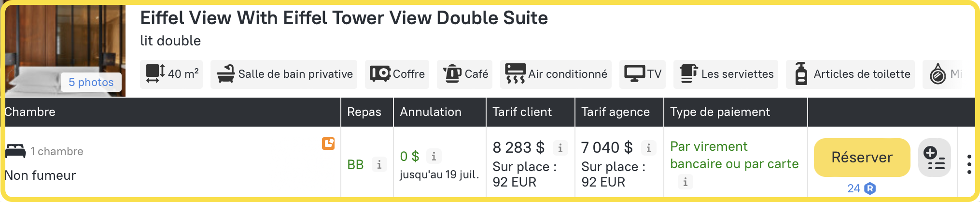
Task: Click the Articles de toilette tag
Action: tap(850, 74)
